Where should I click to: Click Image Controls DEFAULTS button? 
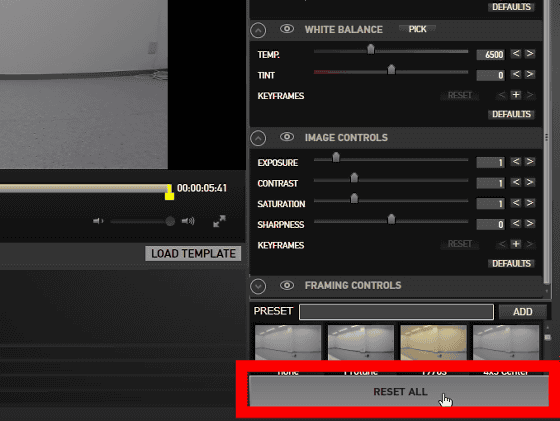(x=511, y=264)
